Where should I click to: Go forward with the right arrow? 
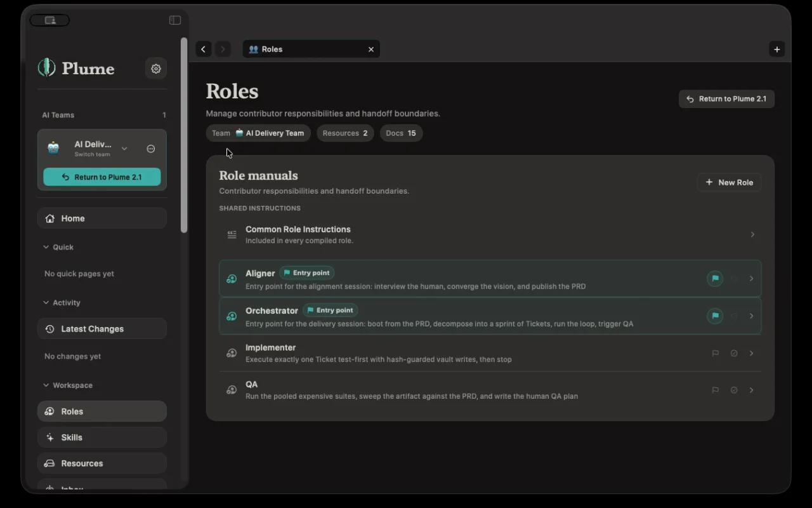223,49
